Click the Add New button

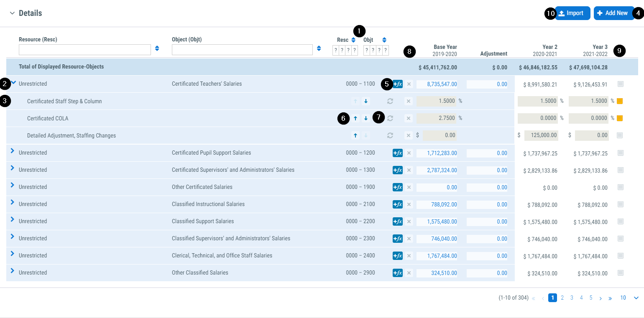click(614, 13)
